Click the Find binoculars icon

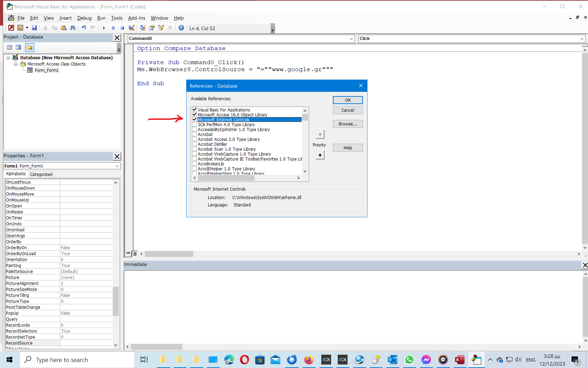pyautogui.click(x=73, y=28)
